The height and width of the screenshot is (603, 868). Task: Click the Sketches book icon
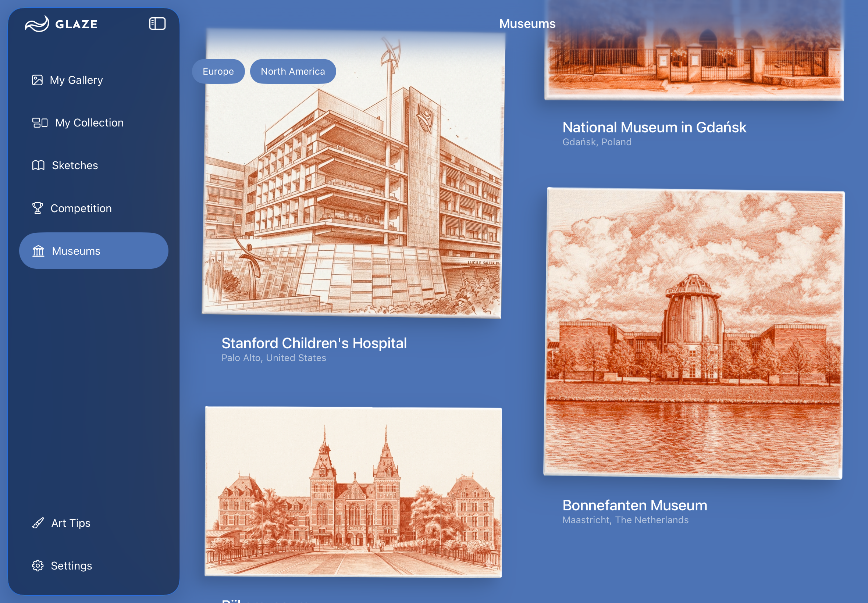tap(38, 165)
